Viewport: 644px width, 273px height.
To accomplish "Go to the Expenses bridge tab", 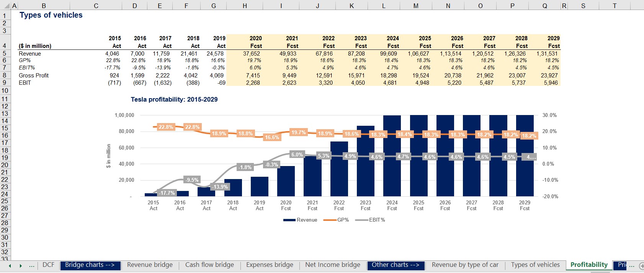I will pos(270,265).
